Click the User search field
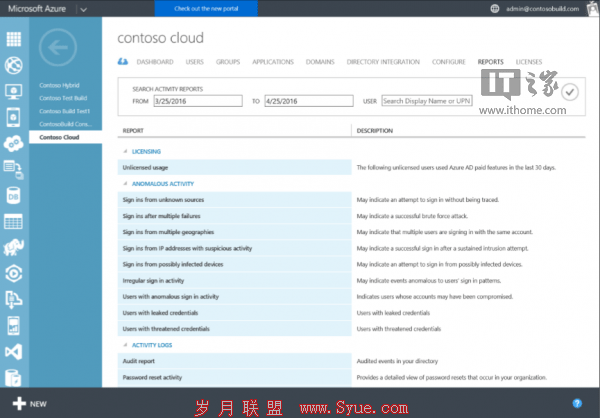The height and width of the screenshot is (418, 600). [x=427, y=101]
